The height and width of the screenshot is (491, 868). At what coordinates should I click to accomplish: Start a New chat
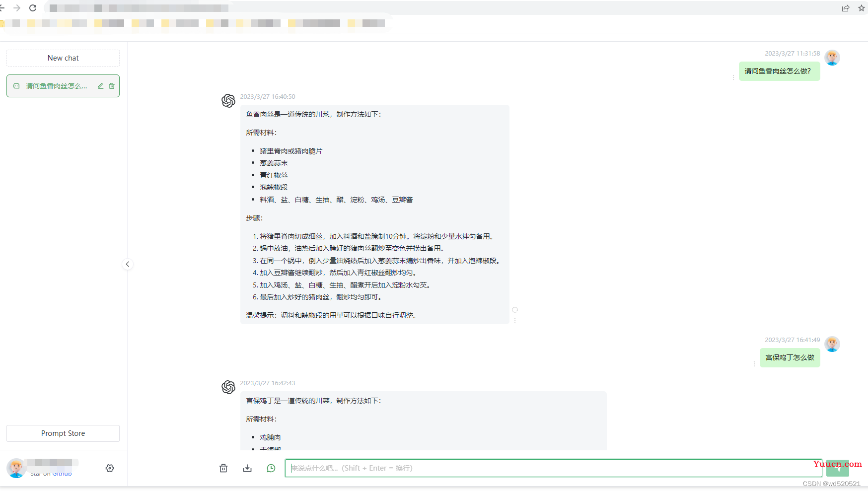tap(63, 58)
